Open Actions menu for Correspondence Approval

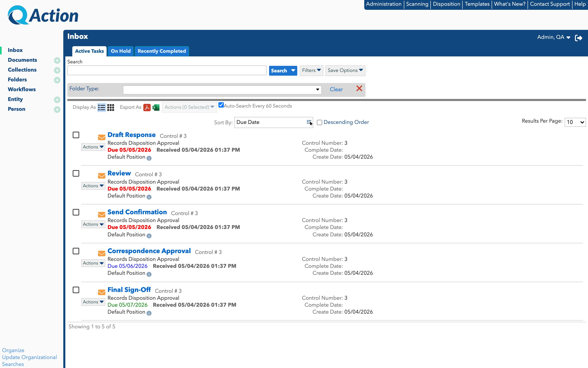pos(93,263)
